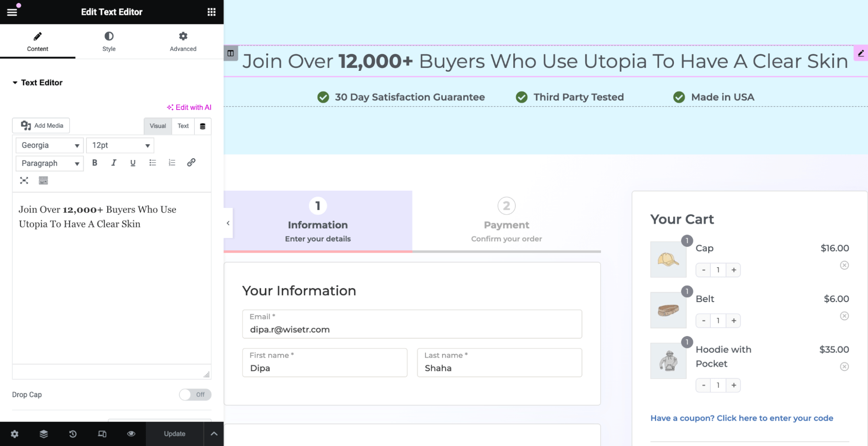868x446 pixels.
Task: Open the dynamic tags database icon
Action: click(203, 126)
